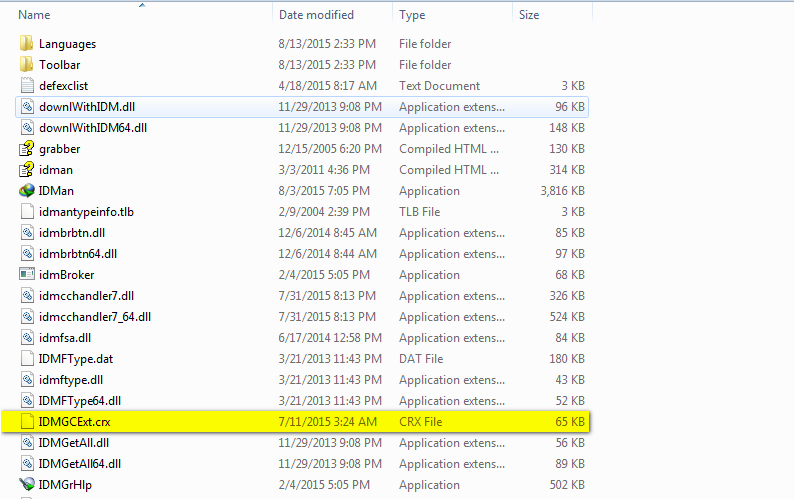Select the Languages folder name

point(67,44)
